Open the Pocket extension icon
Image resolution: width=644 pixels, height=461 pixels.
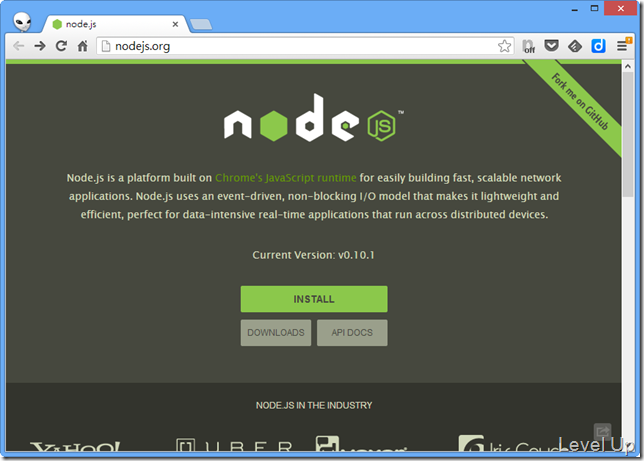(551, 46)
